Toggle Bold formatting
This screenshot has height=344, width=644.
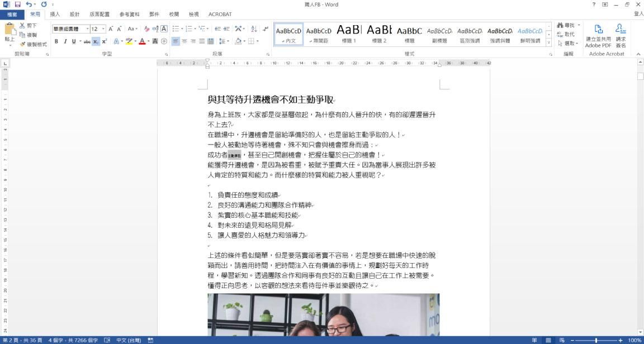56,41
